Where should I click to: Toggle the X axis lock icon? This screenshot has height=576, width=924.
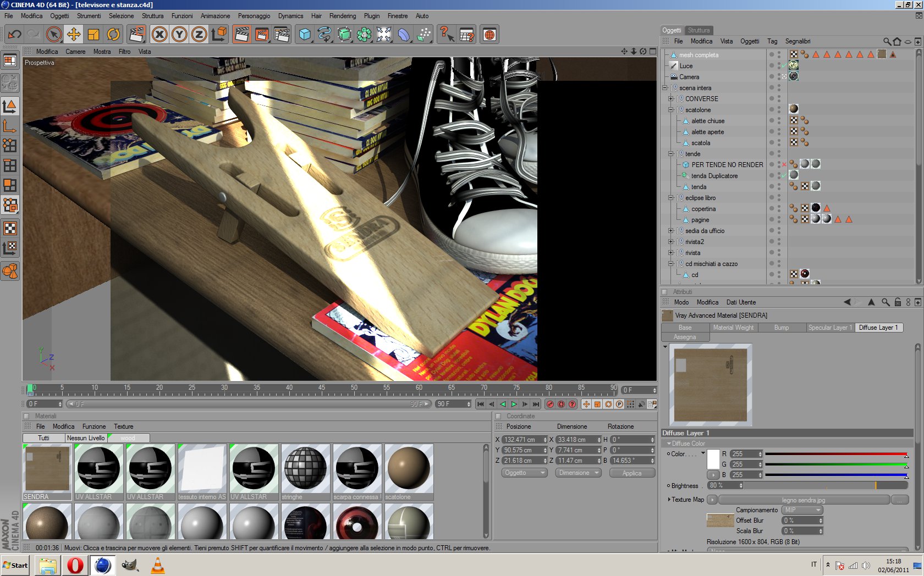159,35
